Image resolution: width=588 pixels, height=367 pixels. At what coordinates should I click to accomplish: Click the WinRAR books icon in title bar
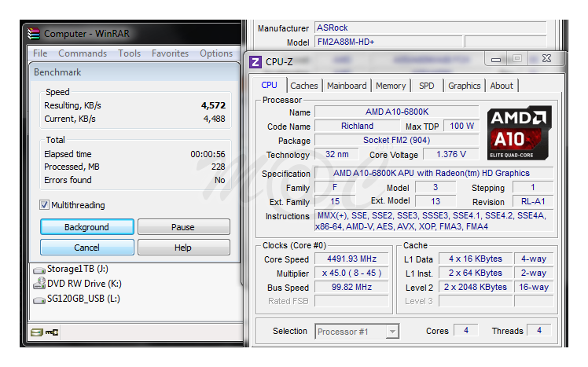point(34,33)
